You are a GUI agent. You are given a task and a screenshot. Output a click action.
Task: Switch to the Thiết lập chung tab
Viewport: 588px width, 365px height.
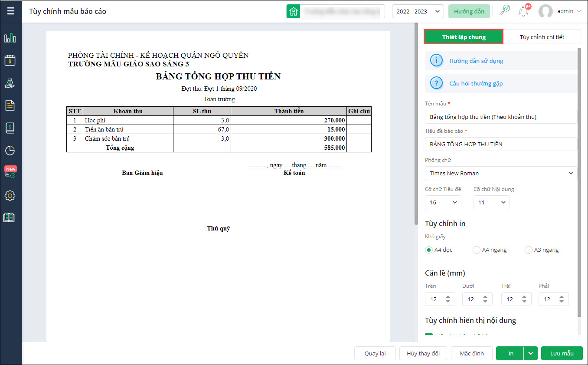(464, 37)
